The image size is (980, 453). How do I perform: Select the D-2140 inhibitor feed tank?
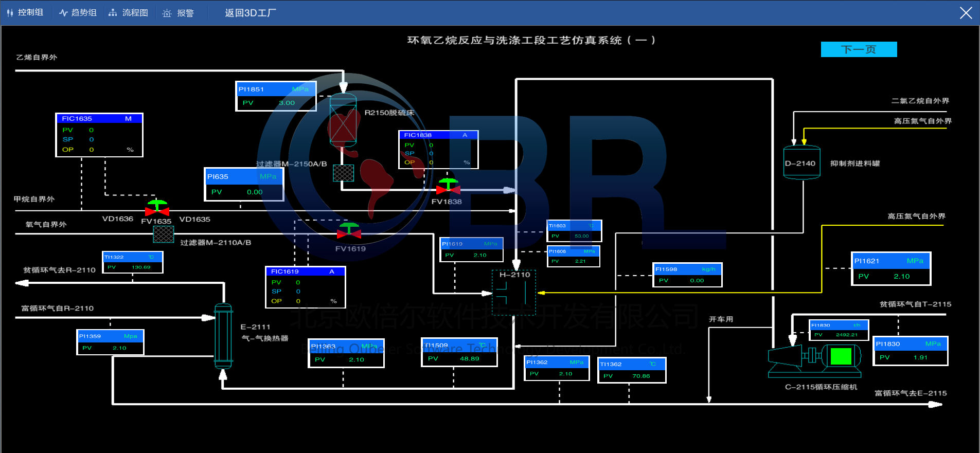(x=801, y=163)
